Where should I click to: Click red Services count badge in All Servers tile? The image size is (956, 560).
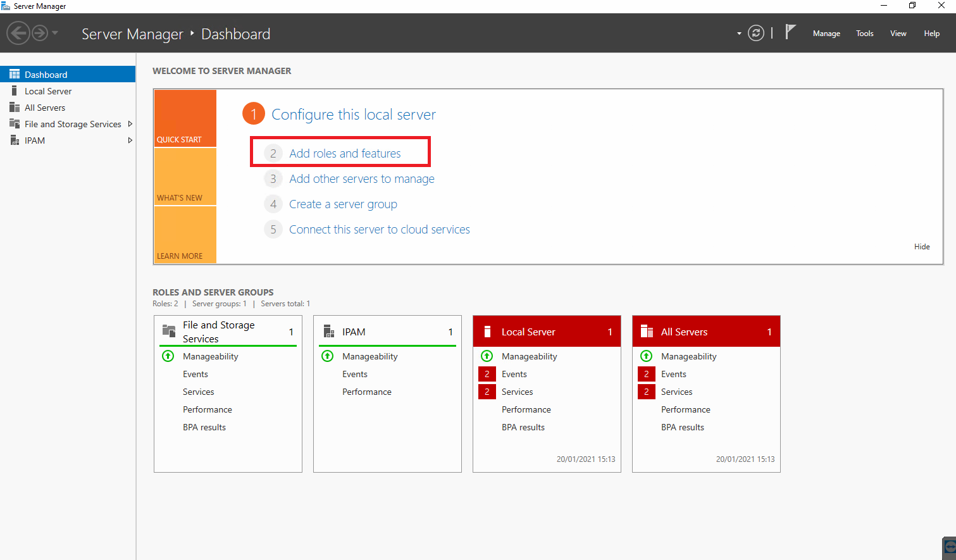(x=647, y=392)
